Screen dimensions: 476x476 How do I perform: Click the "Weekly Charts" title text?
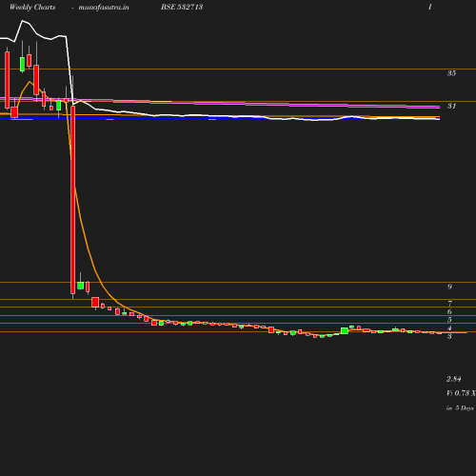pos(32,7)
